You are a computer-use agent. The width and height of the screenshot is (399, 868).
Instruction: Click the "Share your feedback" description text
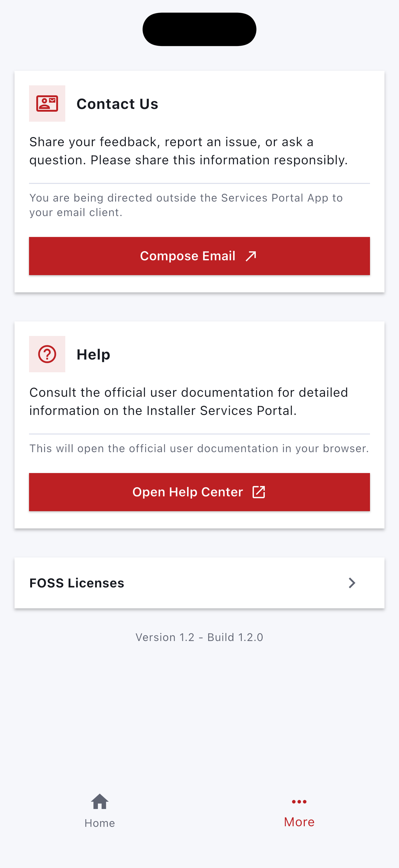point(188,151)
